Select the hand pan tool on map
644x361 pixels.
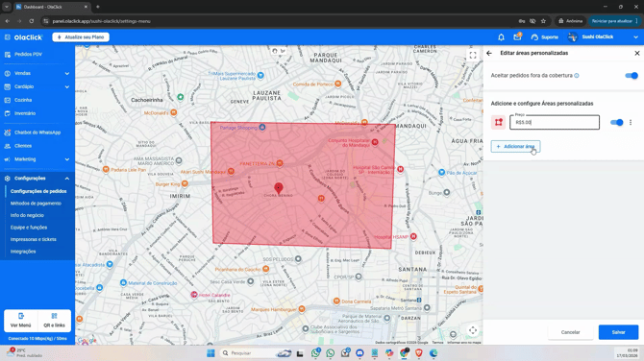(275, 51)
